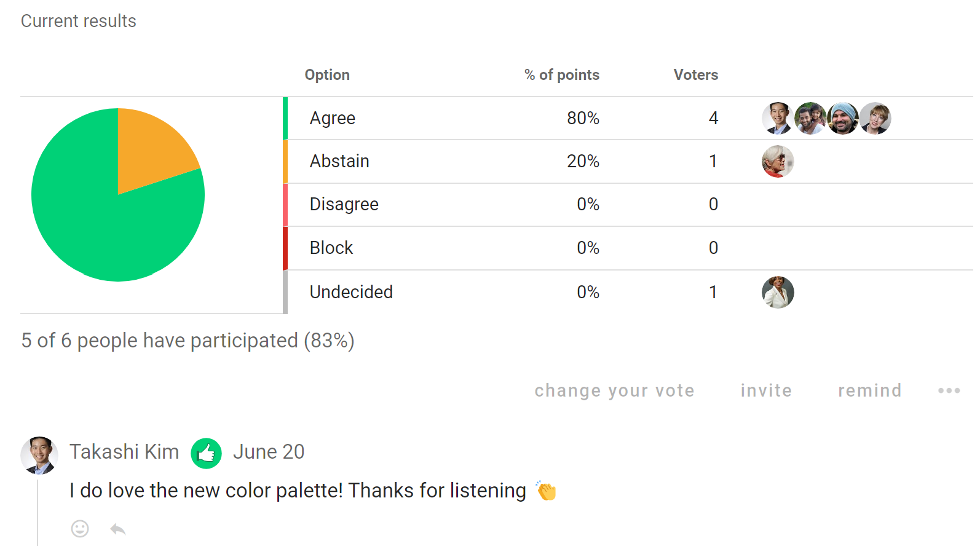Click the Abstain voter's avatar
The width and height of the screenshot is (980, 546).
[778, 161]
